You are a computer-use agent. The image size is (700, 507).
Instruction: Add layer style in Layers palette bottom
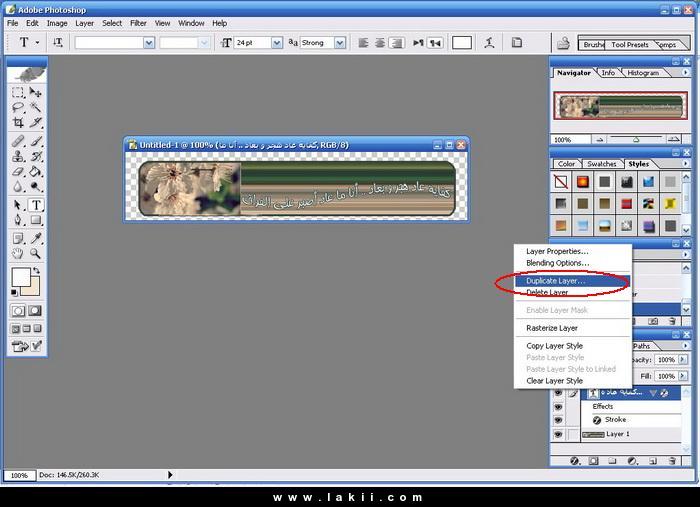click(575, 461)
